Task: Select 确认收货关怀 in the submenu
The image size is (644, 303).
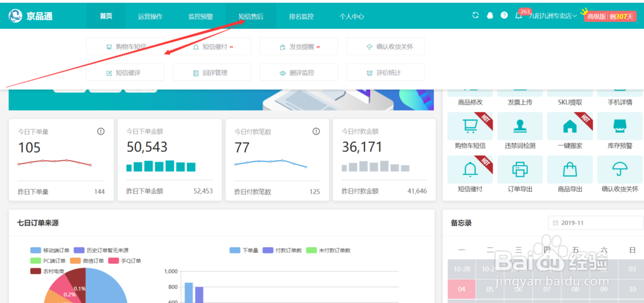Action: coord(386,46)
